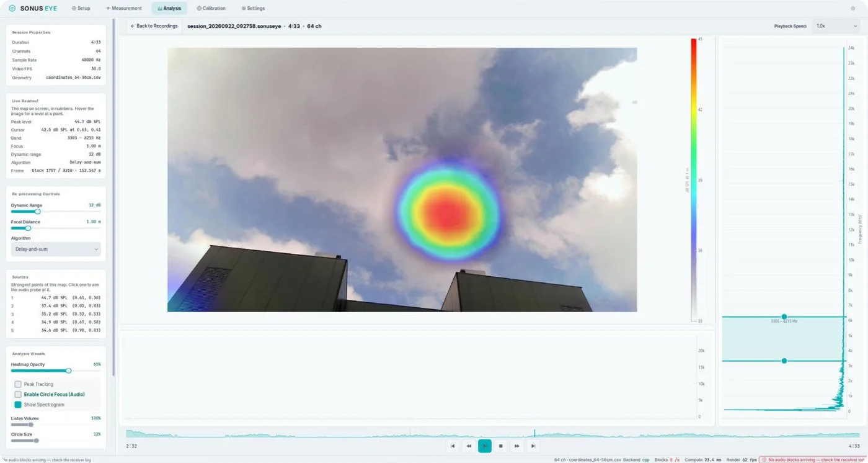Image resolution: width=868 pixels, height=463 pixels.
Task: Stop the recording playback
Action: [x=501, y=446]
